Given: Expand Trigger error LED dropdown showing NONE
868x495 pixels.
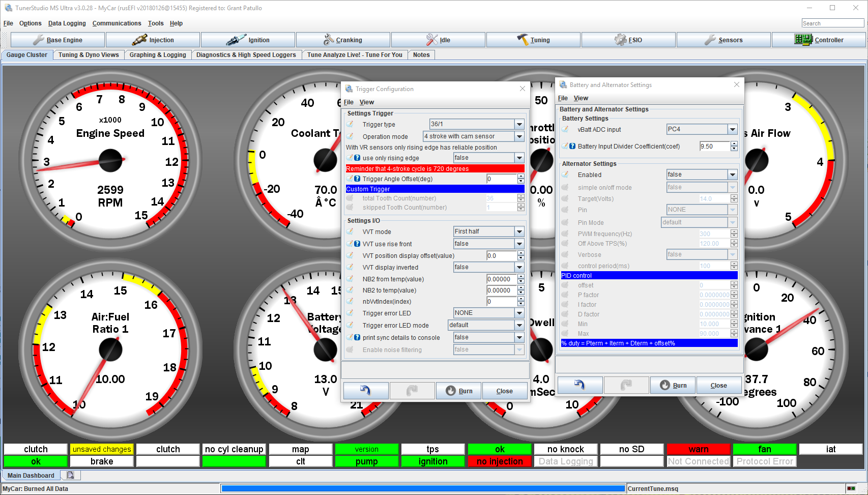Looking at the screenshot, I should tap(519, 313).
